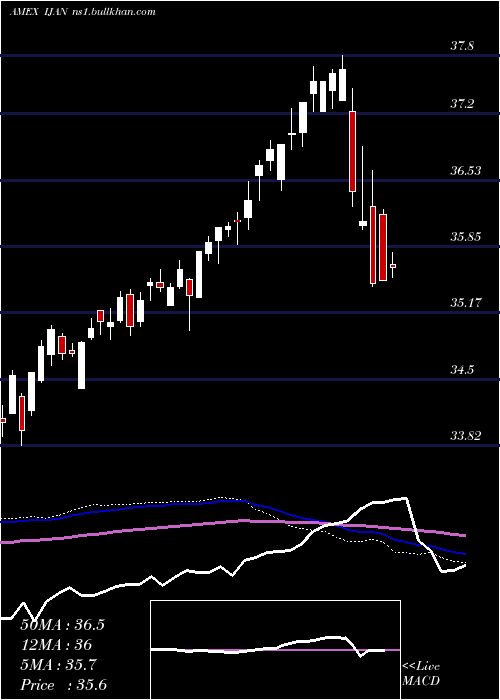Image resolution: width=500 pixels, height=700 pixels.
Task: Click the 35.85 price axis label
Action: coord(466,237)
